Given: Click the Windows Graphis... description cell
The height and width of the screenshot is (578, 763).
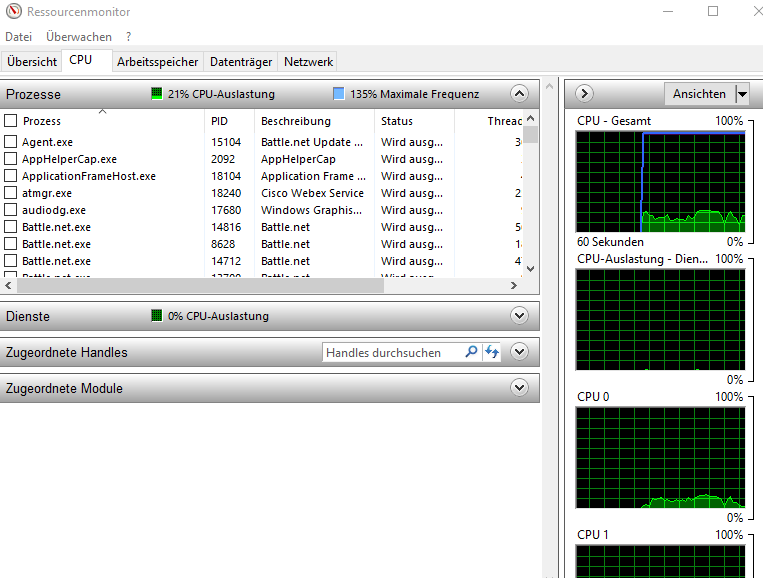Looking at the screenshot, I should (x=311, y=210).
